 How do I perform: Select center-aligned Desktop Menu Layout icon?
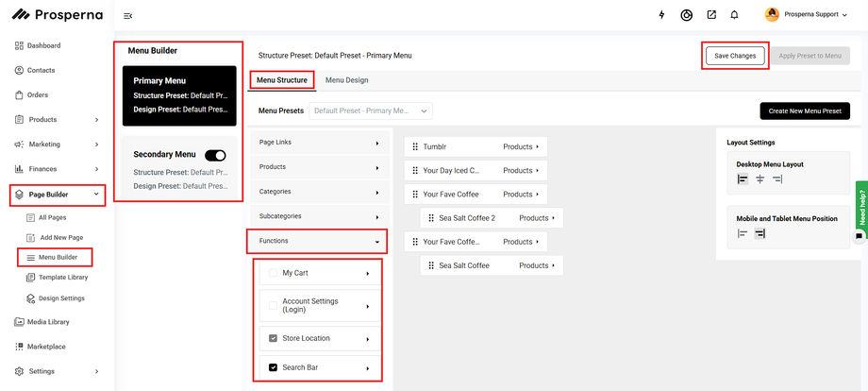[759, 179]
